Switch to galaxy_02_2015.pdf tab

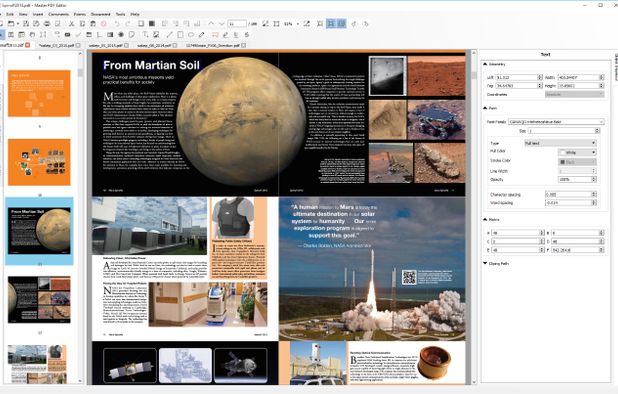coord(106,45)
